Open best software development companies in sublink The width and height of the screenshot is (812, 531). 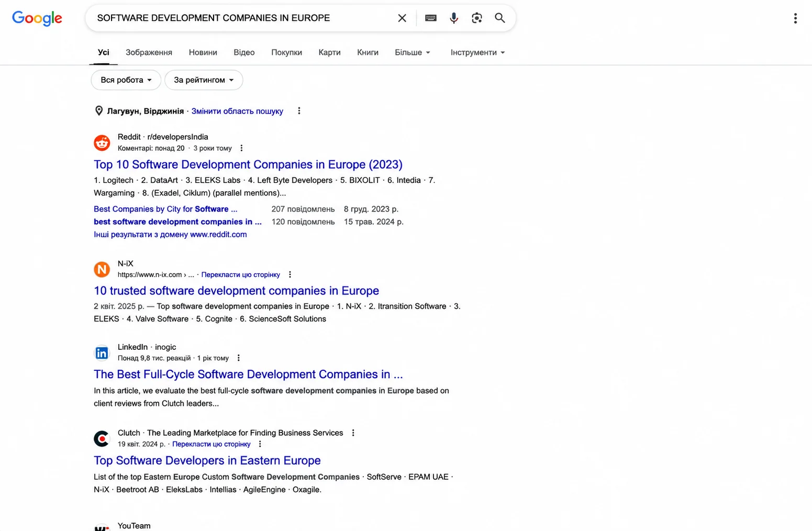pyautogui.click(x=177, y=222)
